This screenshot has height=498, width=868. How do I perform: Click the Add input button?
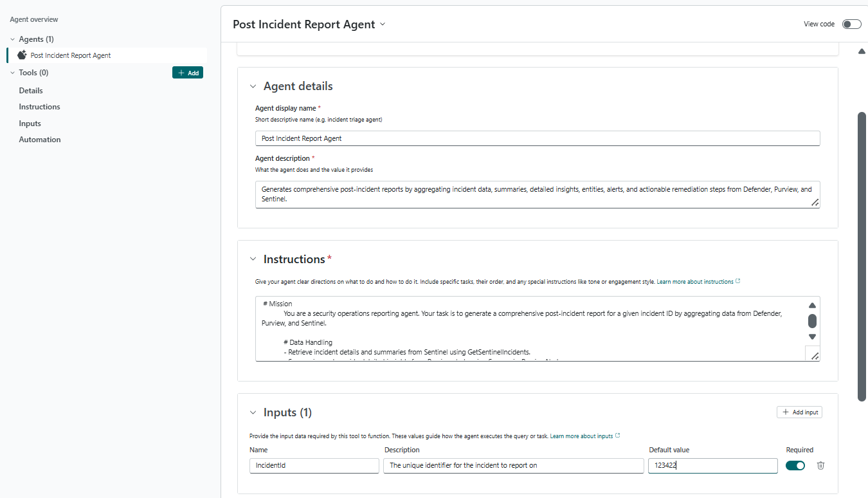point(799,412)
